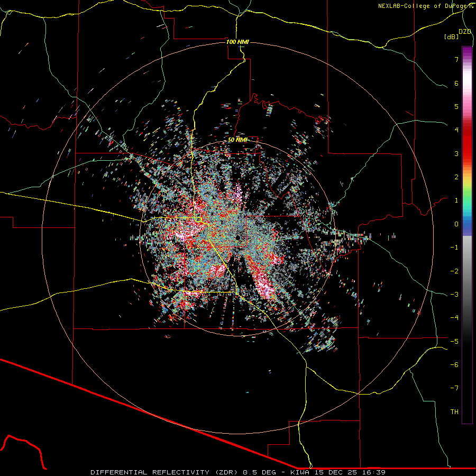This screenshot has width=476, height=476.
Task: Click the black radar site dot at center
Action: coord(238,237)
